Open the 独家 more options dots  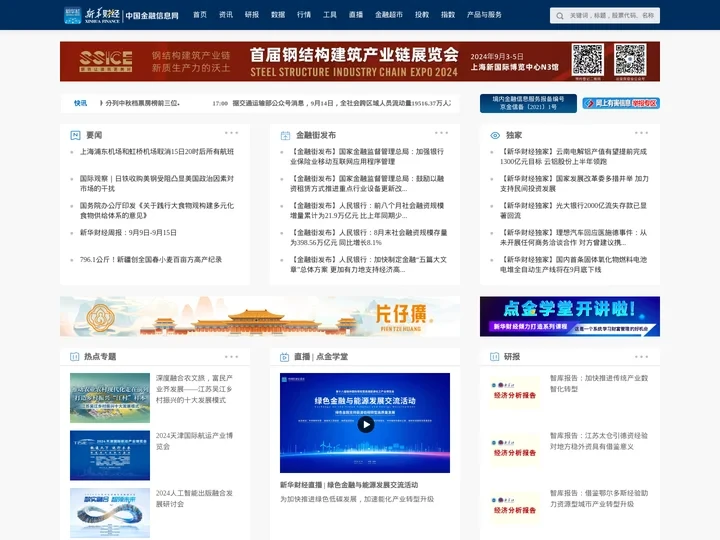tap(641, 133)
